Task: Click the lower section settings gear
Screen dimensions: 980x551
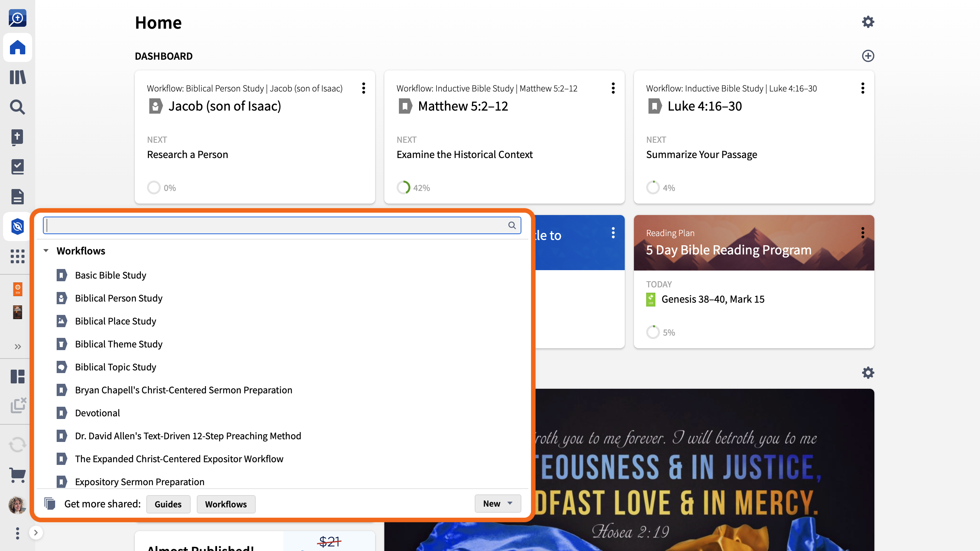Action: pos(868,373)
